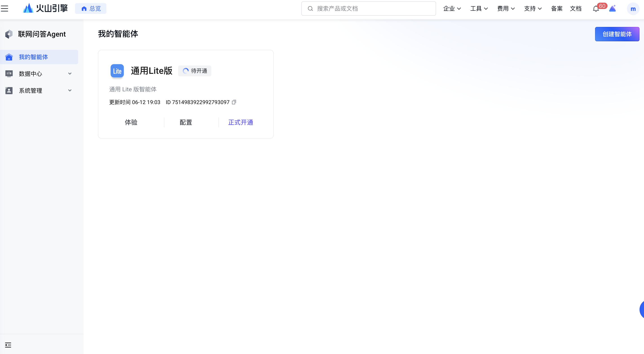Viewport: 644px width, 354px height.
Task: Open the 备案 top menu item
Action: [556, 9]
